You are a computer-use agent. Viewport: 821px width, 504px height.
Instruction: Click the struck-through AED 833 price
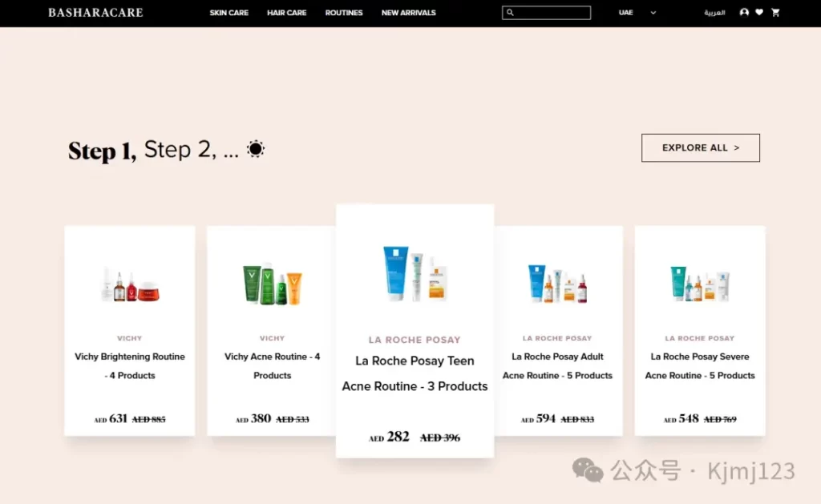577,419
